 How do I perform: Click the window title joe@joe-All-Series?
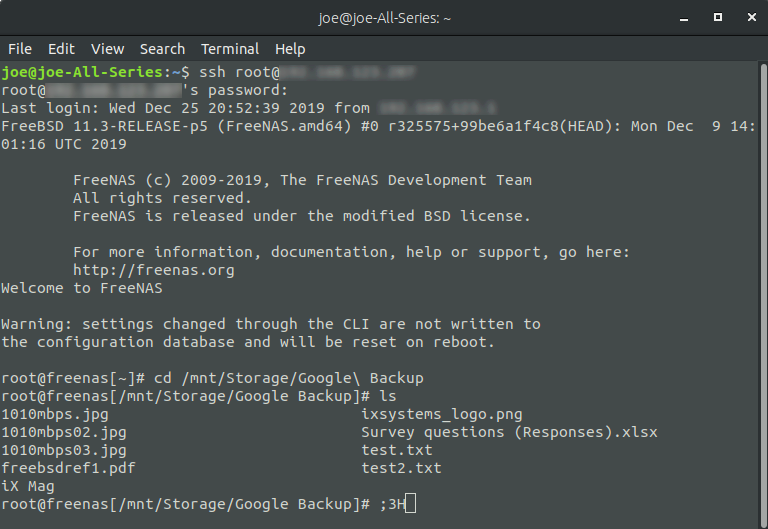click(x=384, y=18)
